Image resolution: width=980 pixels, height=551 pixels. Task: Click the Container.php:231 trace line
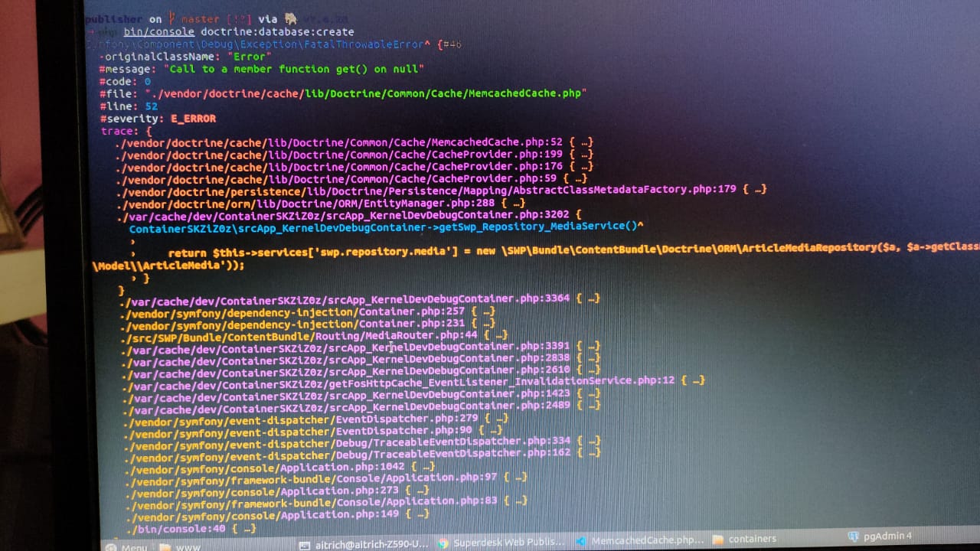309,323
